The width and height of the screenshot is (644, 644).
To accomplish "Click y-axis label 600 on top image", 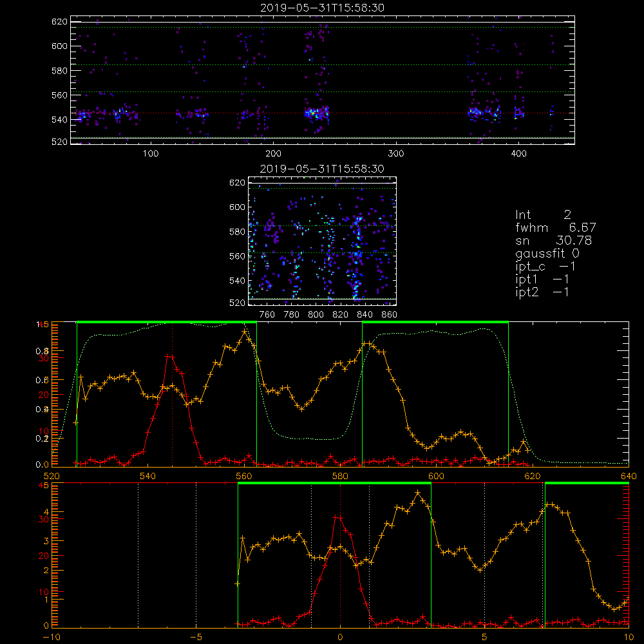I will click(59, 46).
